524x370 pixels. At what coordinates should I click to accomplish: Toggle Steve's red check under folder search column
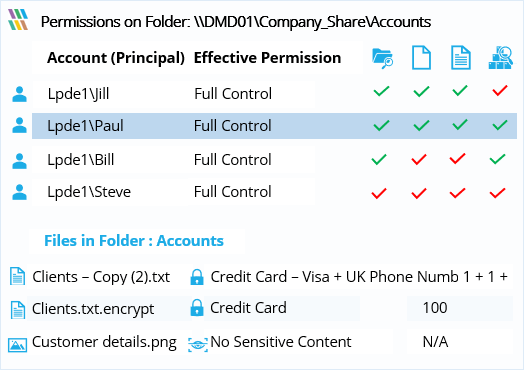click(x=379, y=193)
